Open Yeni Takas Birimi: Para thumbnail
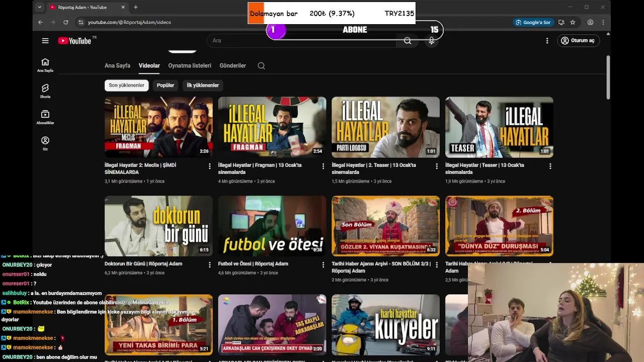The image size is (644, 362). (158, 325)
